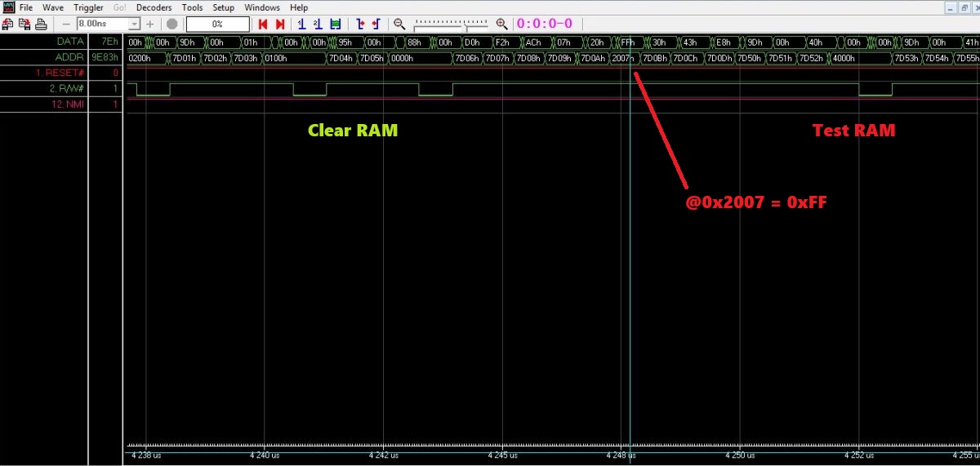Click the red jump-to-next arrow

tap(280, 24)
